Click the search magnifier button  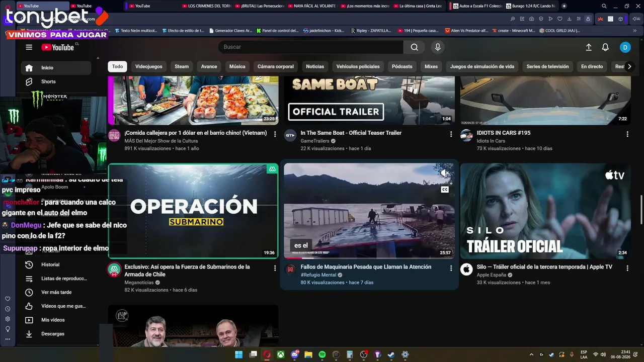tap(414, 47)
